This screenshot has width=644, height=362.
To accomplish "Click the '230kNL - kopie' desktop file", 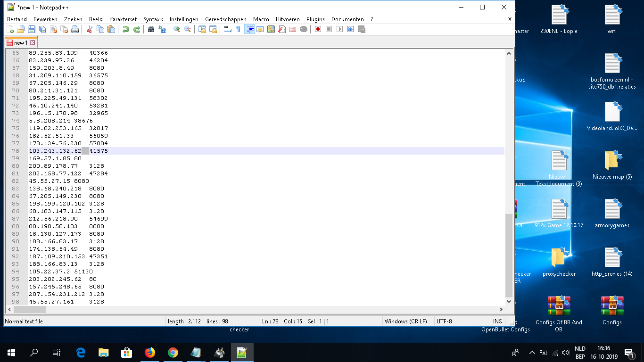I will [x=559, y=20].
